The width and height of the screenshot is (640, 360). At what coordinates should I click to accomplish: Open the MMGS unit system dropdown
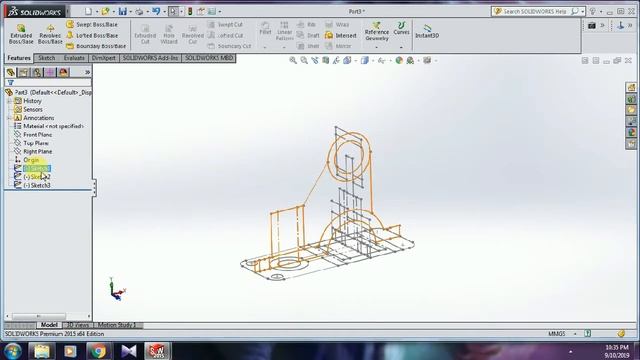pyautogui.click(x=575, y=334)
